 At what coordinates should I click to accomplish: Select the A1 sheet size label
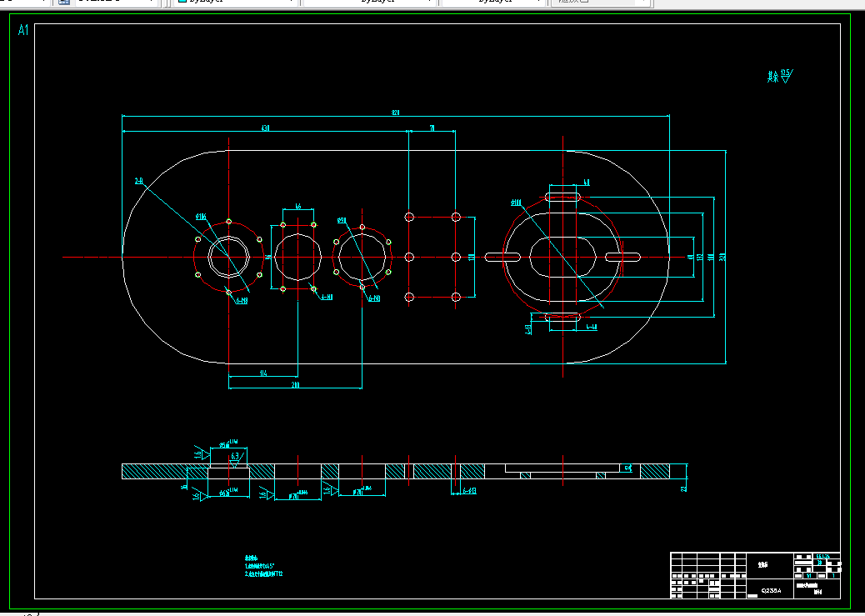(x=22, y=30)
